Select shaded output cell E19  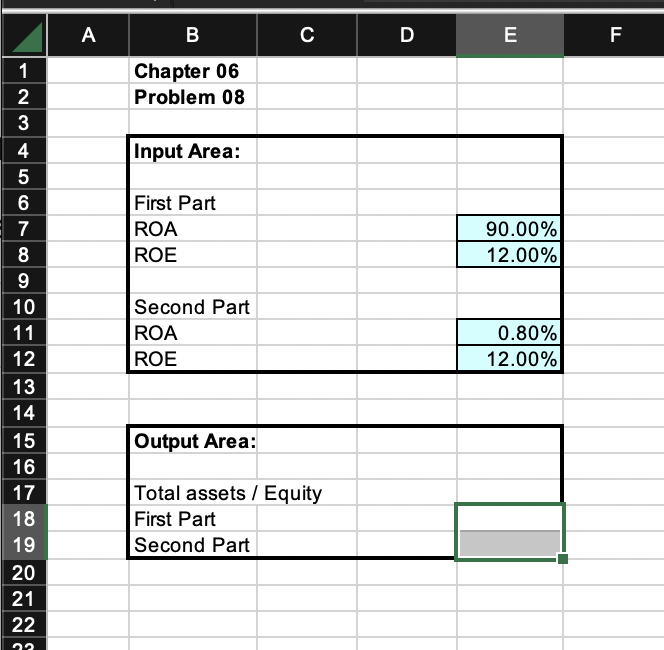tap(509, 543)
